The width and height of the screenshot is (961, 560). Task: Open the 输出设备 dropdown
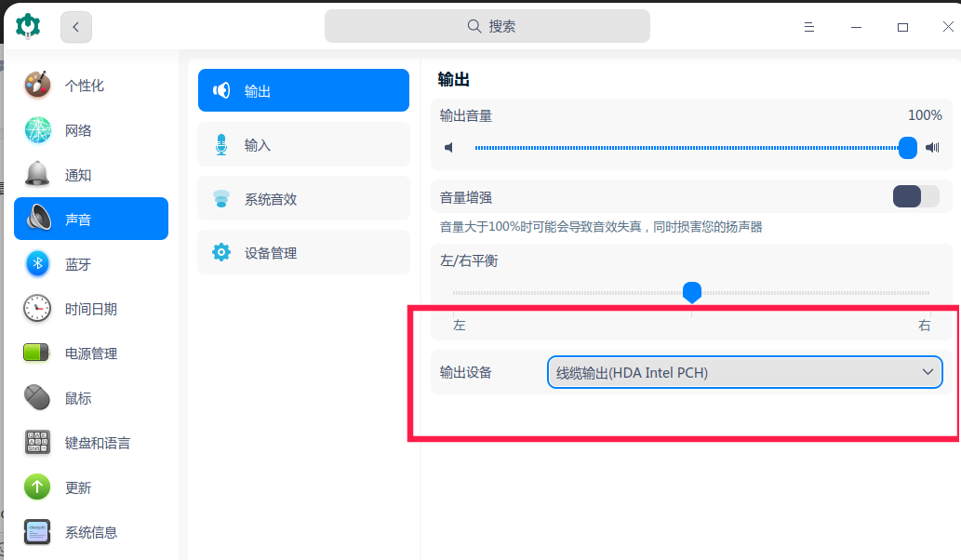[x=744, y=372]
